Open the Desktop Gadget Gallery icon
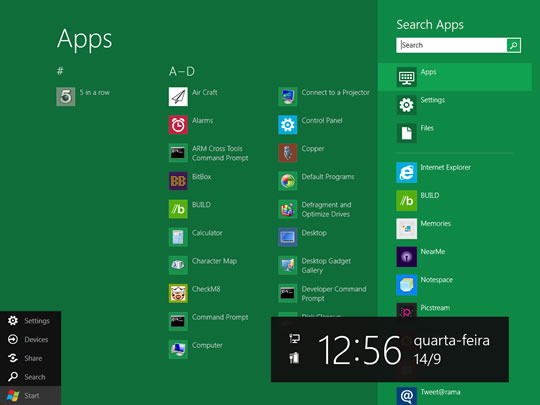Image resolution: width=540 pixels, height=405 pixels. [x=288, y=265]
